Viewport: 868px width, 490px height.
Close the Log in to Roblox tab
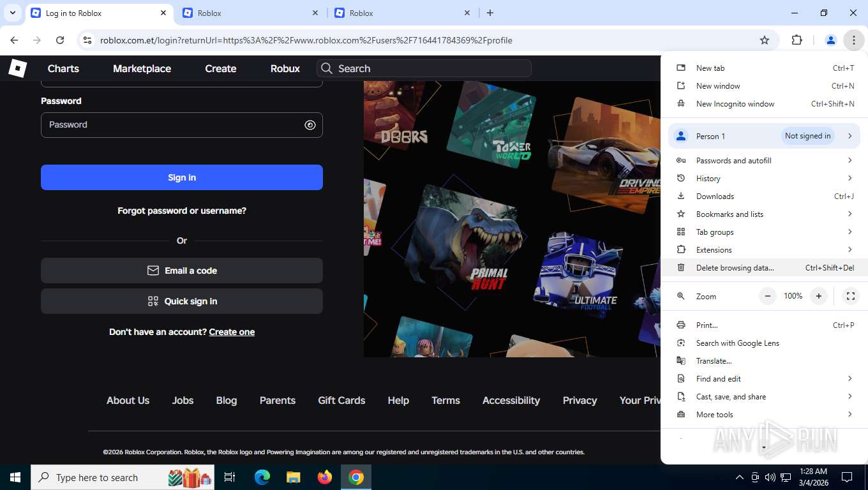[x=163, y=13]
